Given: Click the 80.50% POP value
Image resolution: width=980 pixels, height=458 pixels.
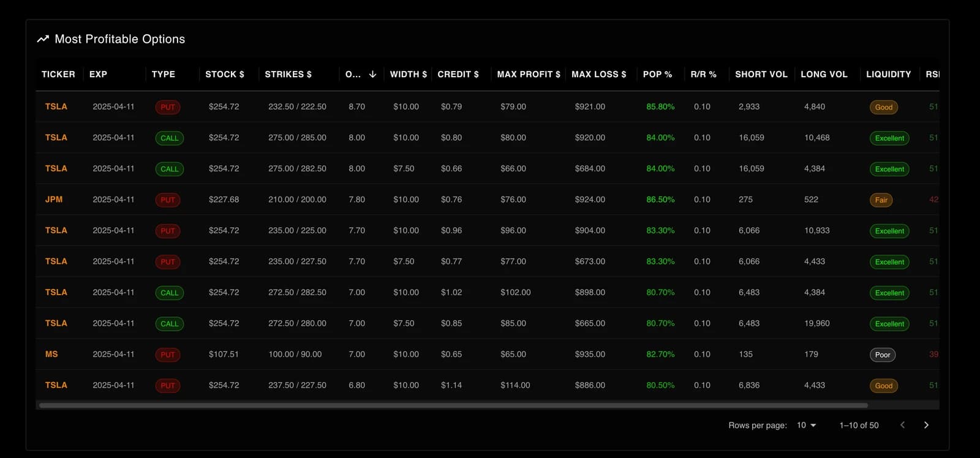Looking at the screenshot, I should (x=660, y=385).
